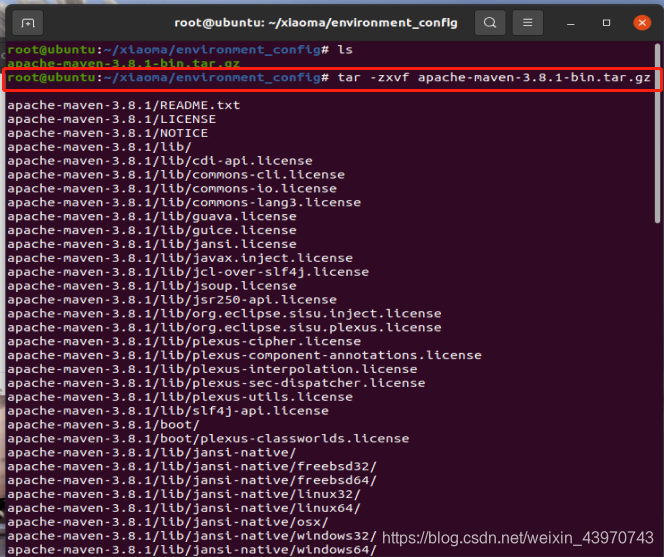Screen dimensions: 664x557
Task: Select line apache-maven-3.8.1/lib/
Action: tap(100, 147)
